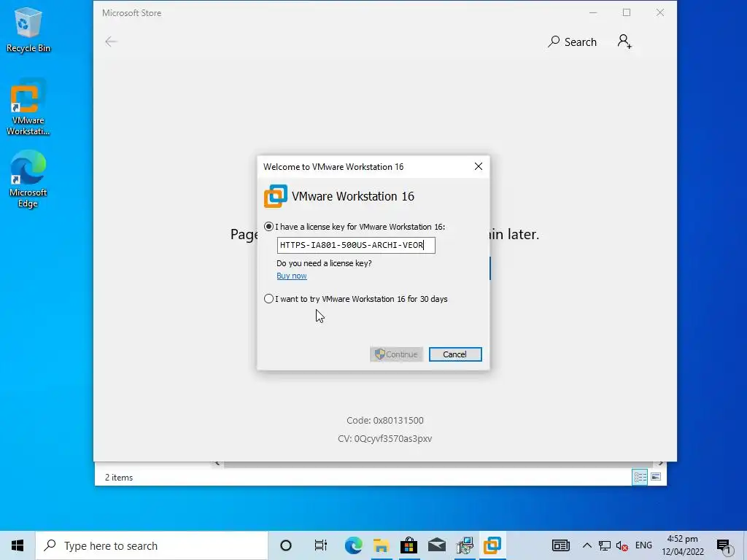Open News and interests taskbar icon

(x=561, y=545)
